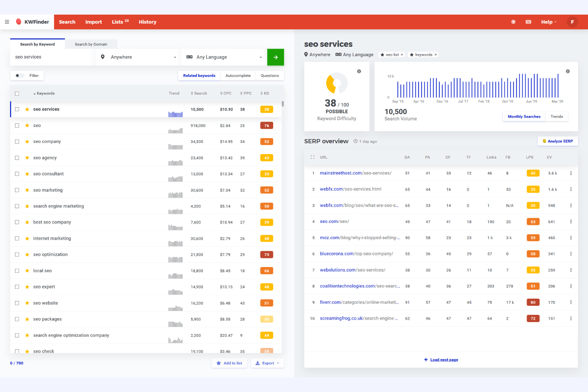Submit search with green arrow button
Viewport: 588px width, 392px height.
click(x=276, y=57)
